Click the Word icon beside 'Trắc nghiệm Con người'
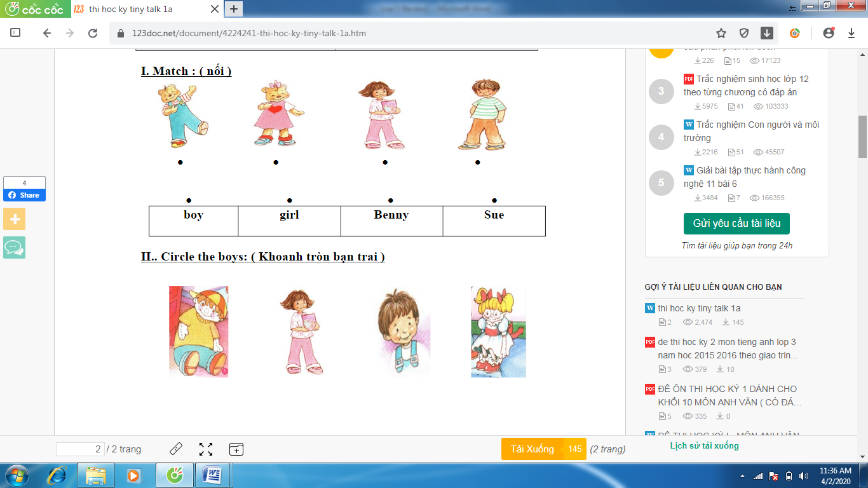Viewport: 868px width, 488px height. (689, 125)
